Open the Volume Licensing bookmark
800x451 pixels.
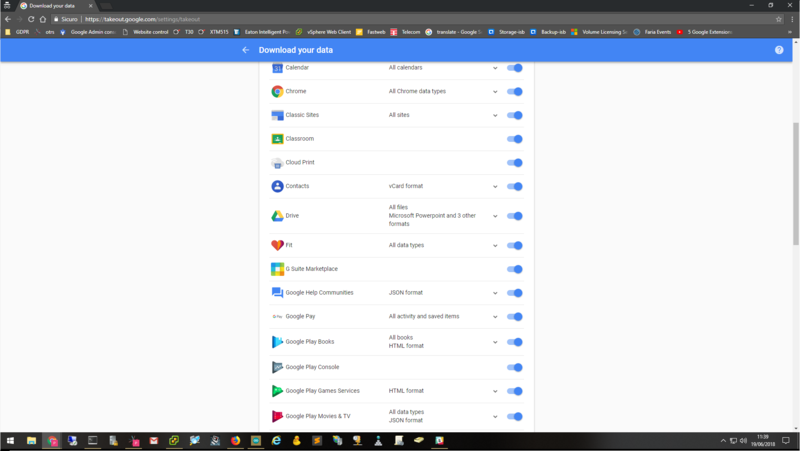(599, 32)
